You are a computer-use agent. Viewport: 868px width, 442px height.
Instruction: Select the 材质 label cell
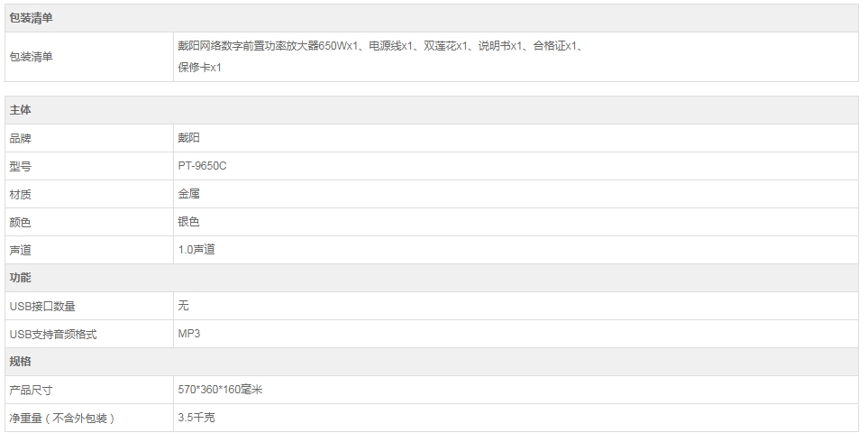pos(89,195)
